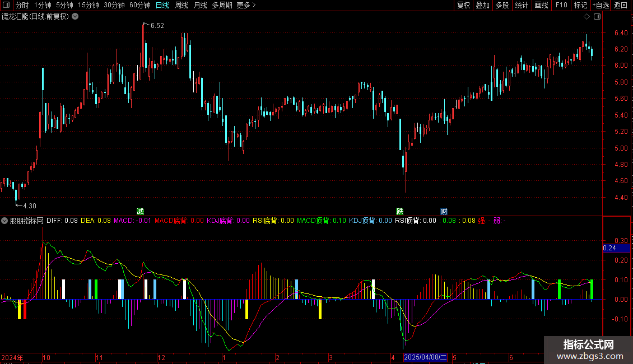
Task: Click the KDJ底背 indicator label
Action: pyautogui.click(x=228, y=221)
